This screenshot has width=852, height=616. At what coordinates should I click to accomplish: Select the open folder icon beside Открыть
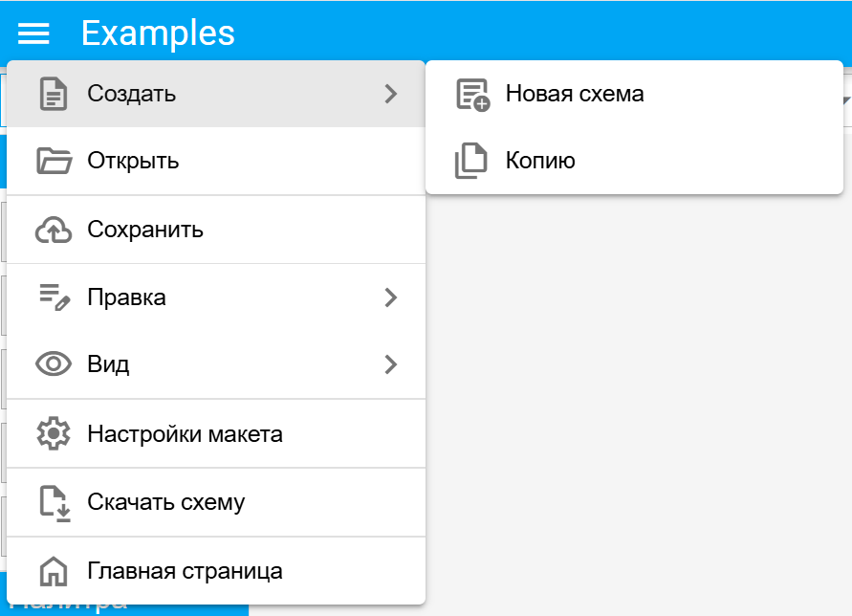pyautogui.click(x=53, y=161)
